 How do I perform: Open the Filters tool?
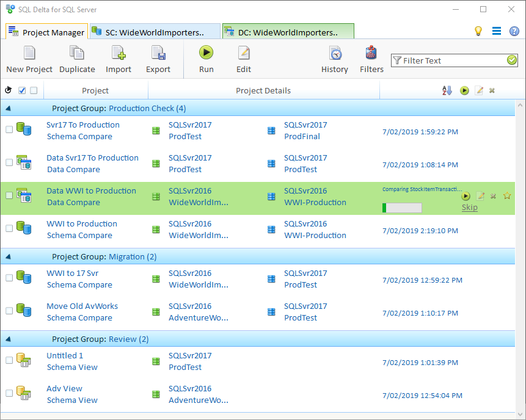tap(371, 60)
